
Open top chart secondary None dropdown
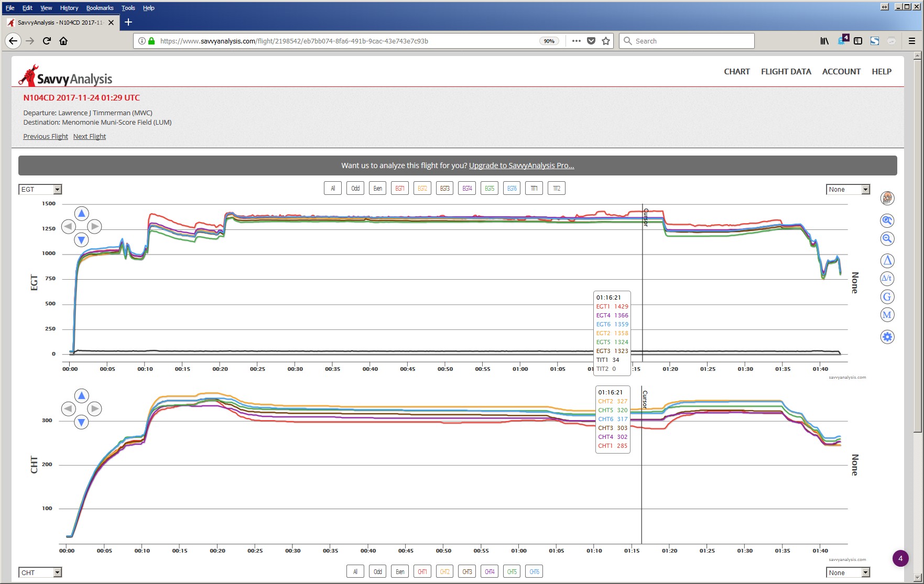pyautogui.click(x=848, y=190)
